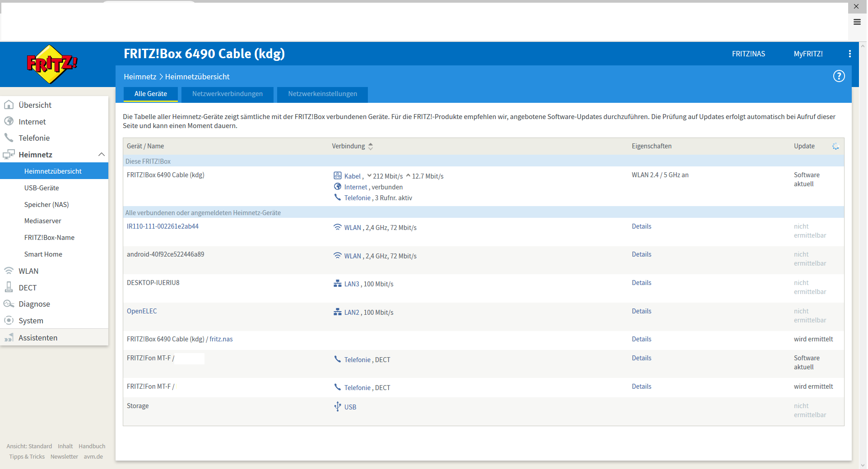868x469 pixels.
Task: Click phone icon in the second FRITZ!Fon MT-F row
Action: (x=337, y=387)
